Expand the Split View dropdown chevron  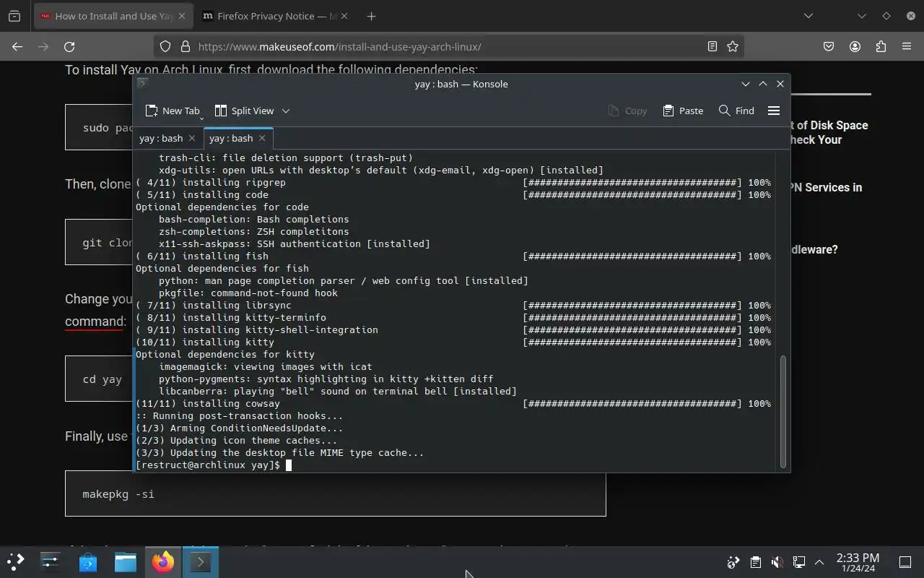pos(286,111)
